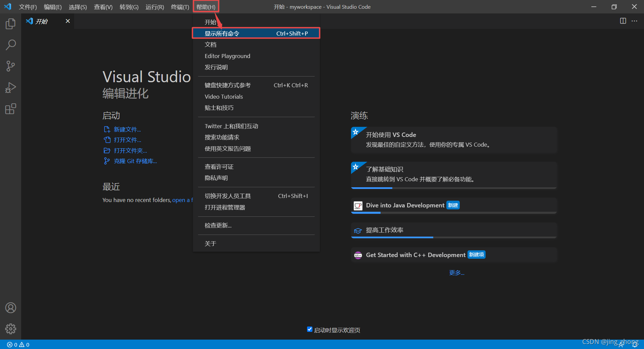Screen dimensions: 644x349
Task: Select 键盘快捷方式参考 menu entry
Action: tap(256, 85)
